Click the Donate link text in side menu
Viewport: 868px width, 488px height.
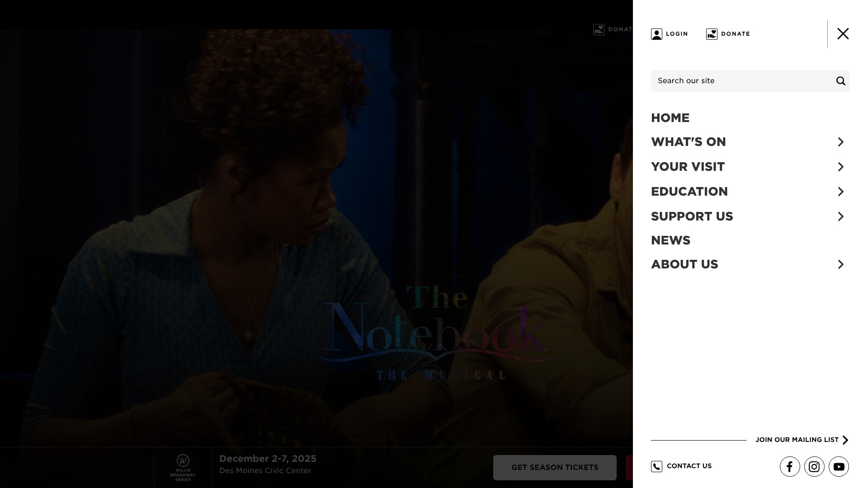(736, 34)
